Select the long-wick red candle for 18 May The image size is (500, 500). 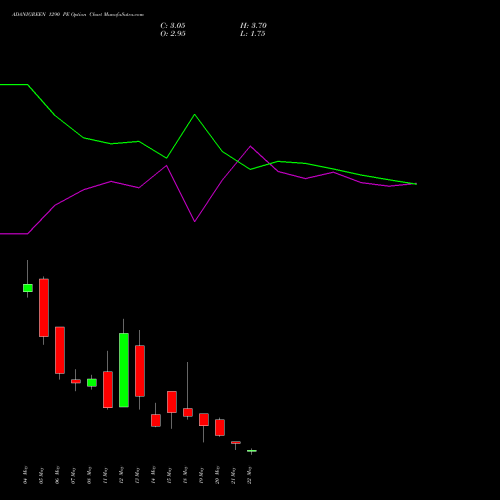click(188, 412)
